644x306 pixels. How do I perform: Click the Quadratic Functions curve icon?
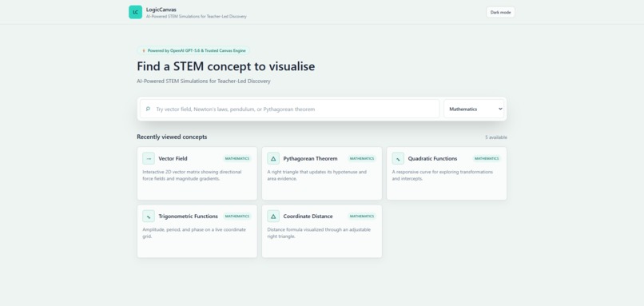point(398,158)
